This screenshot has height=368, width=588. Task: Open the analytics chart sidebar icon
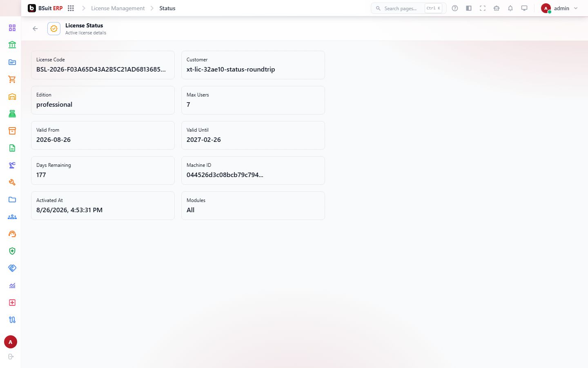pos(12,285)
